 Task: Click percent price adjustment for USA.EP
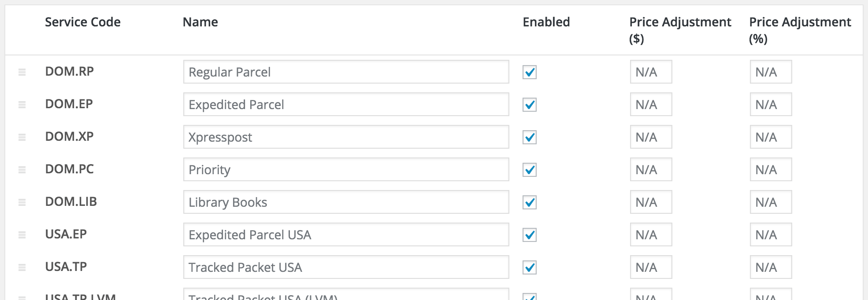pos(771,235)
